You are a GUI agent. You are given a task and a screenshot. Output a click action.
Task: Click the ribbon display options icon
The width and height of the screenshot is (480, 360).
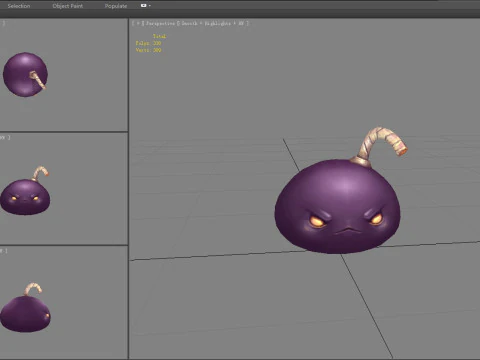click(143, 6)
